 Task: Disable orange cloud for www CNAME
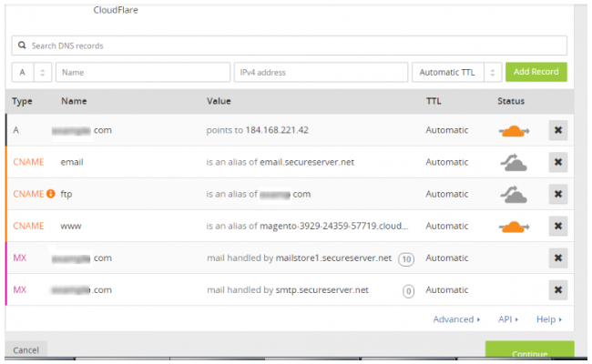[515, 226]
